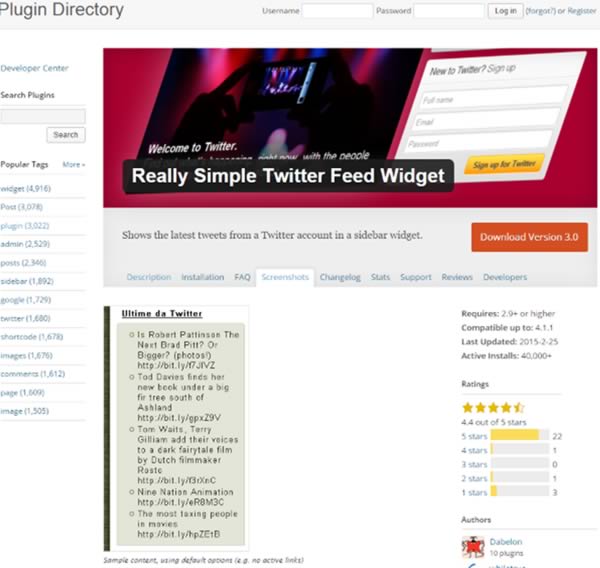600x568 pixels.
Task: Open the Support tab
Action: [416, 277]
